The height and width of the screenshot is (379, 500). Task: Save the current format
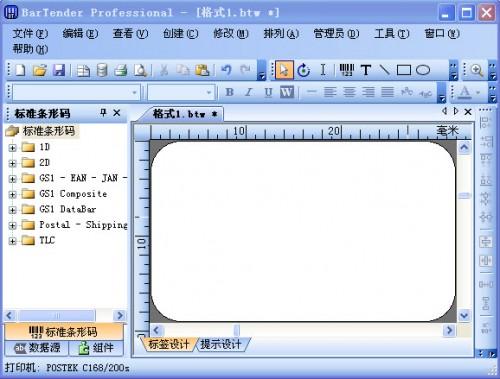(x=59, y=70)
